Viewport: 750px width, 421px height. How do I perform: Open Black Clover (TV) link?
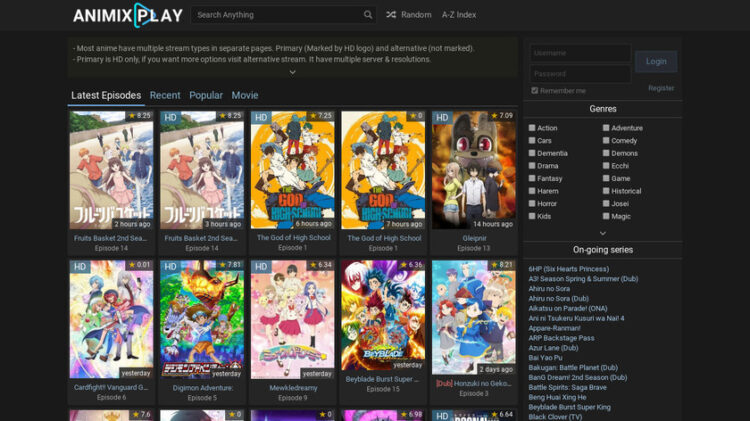[555, 417]
